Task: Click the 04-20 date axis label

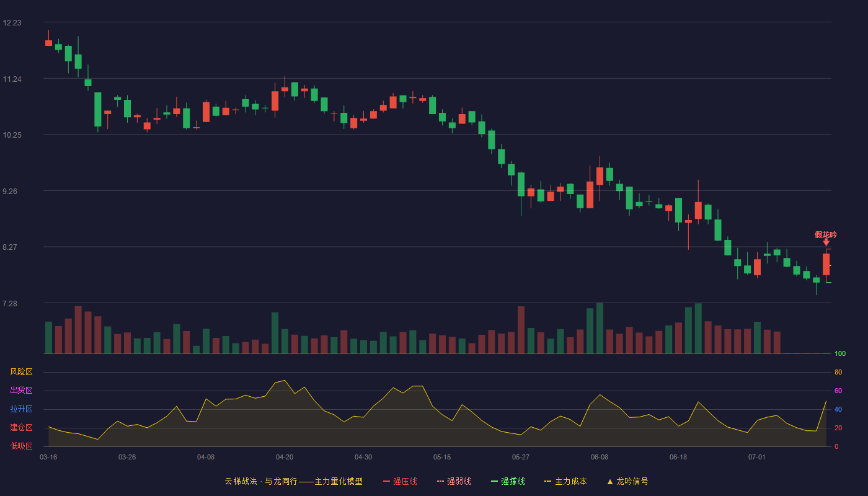Action: [x=285, y=457]
